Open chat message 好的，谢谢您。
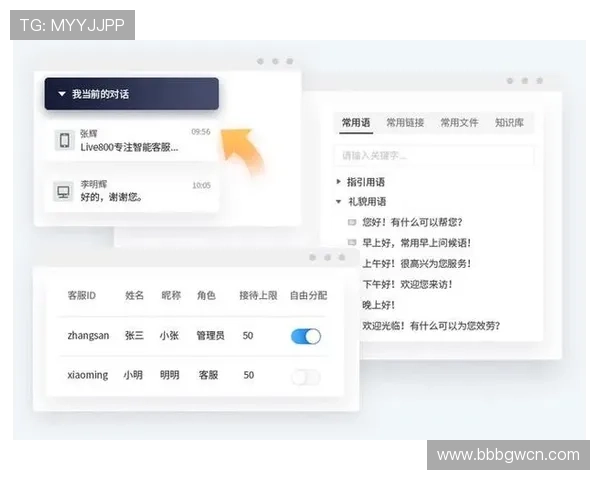This screenshot has width=600, height=480. coord(111,197)
